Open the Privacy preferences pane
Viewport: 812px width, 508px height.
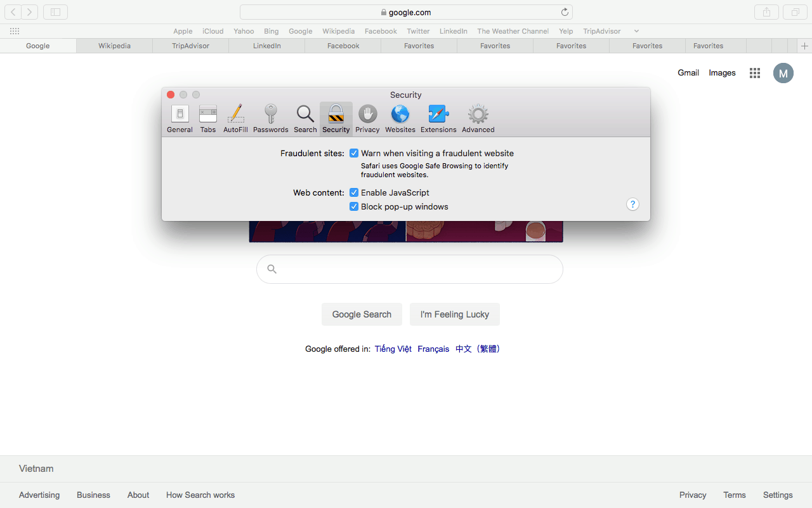click(x=367, y=119)
